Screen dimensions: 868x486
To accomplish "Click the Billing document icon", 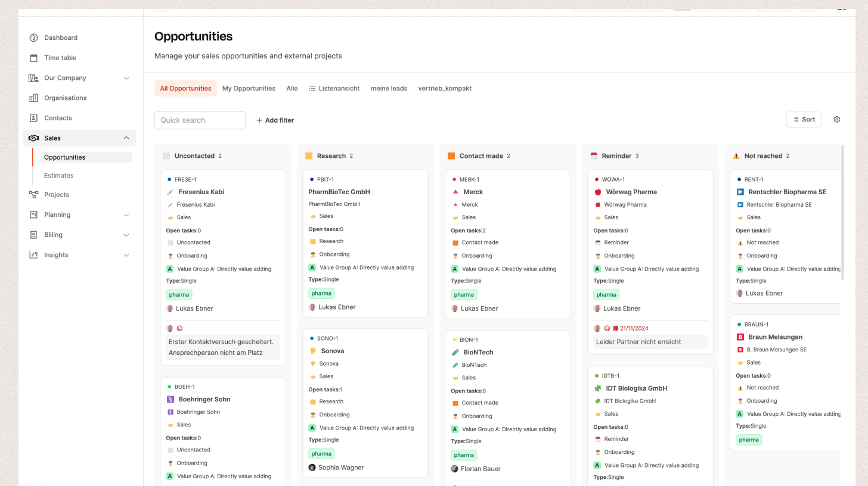I will (33, 235).
